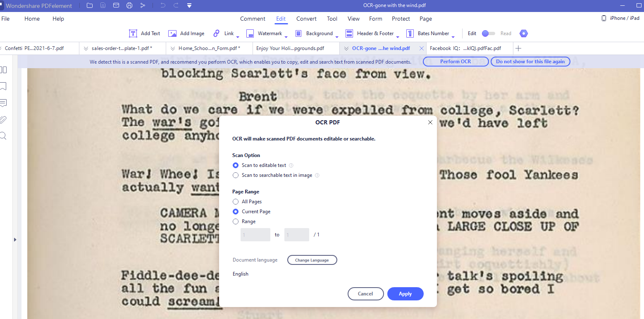Click the Background tool icon
The width and height of the screenshot is (644, 319).
pyautogui.click(x=298, y=33)
